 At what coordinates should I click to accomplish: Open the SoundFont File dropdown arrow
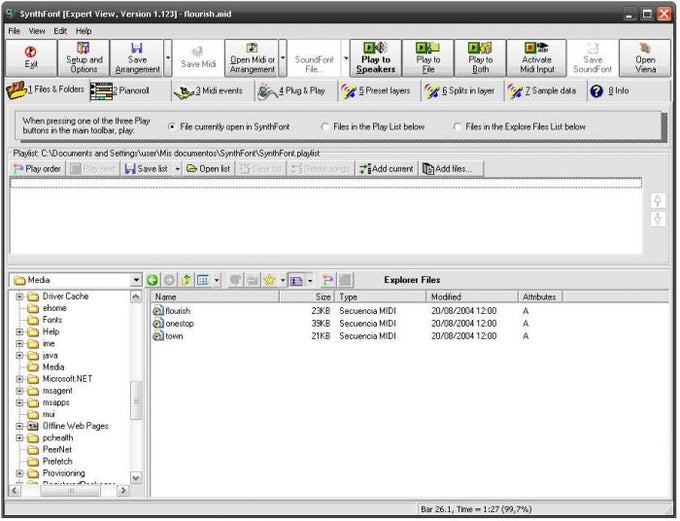[346, 58]
